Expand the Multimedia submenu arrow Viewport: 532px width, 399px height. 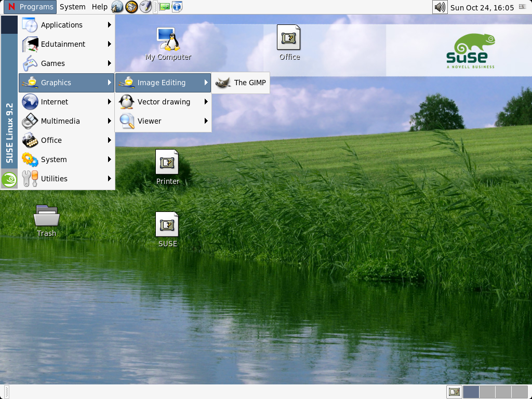109,121
